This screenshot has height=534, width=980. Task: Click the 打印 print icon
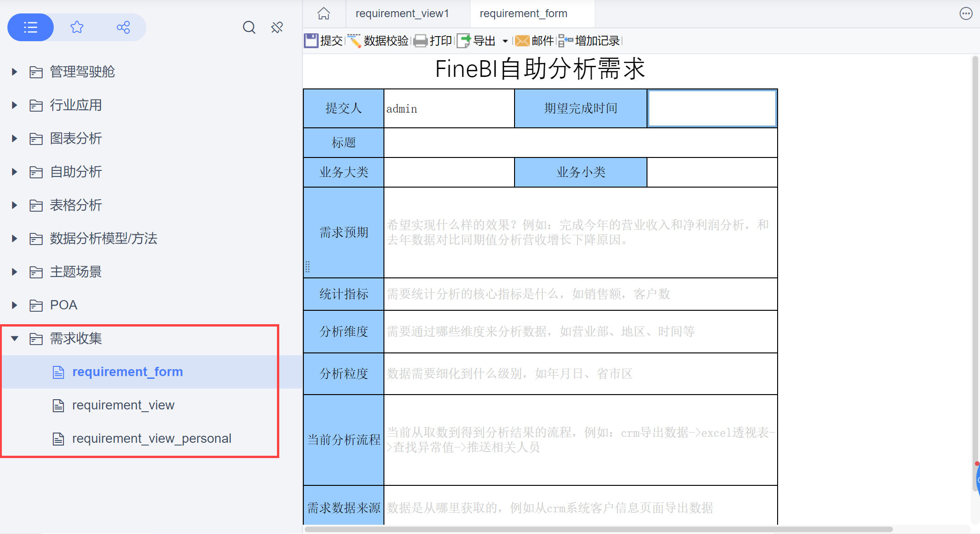[421, 40]
